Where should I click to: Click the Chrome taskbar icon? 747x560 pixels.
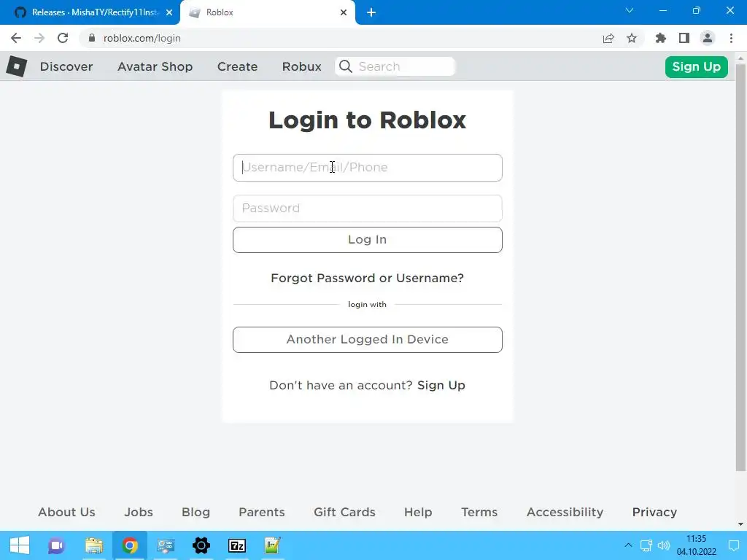pos(130,545)
